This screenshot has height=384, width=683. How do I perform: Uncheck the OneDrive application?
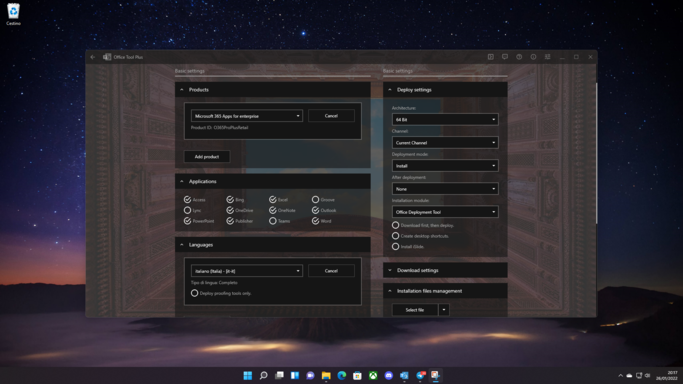(230, 210)
